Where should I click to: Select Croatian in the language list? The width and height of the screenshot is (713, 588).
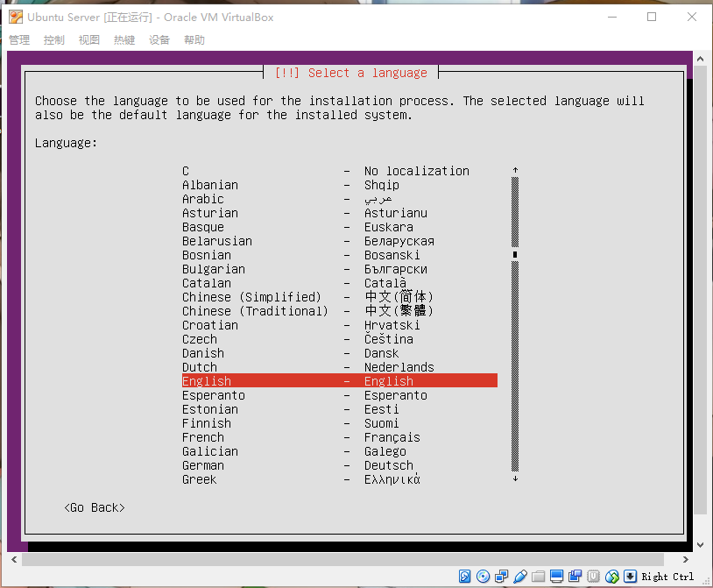coord(340,325)
